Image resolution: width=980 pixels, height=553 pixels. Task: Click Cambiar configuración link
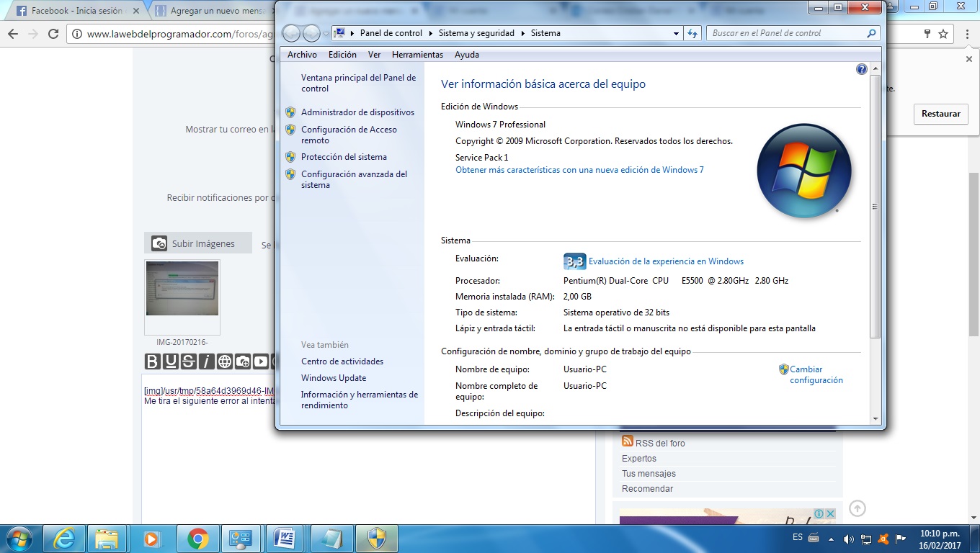coord(816,374)
